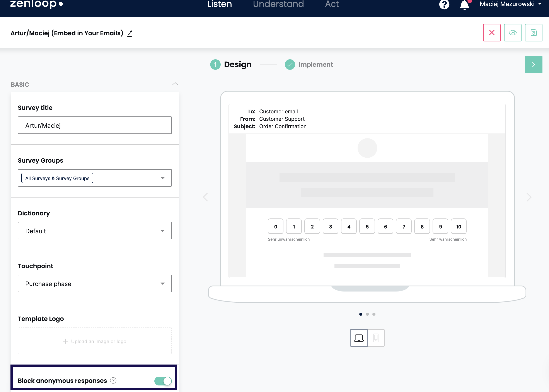Open the Touchpoint dropdown

(x=162, y=283)
